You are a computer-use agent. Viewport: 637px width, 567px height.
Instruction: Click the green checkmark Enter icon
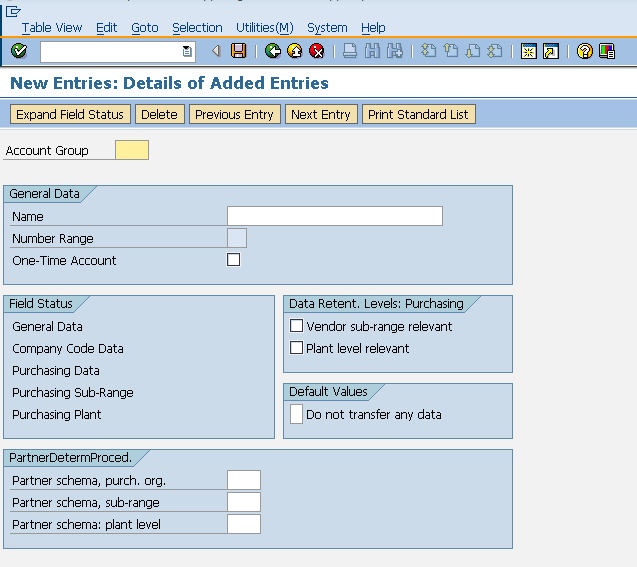pyautogui.click(x=19, y=51)
